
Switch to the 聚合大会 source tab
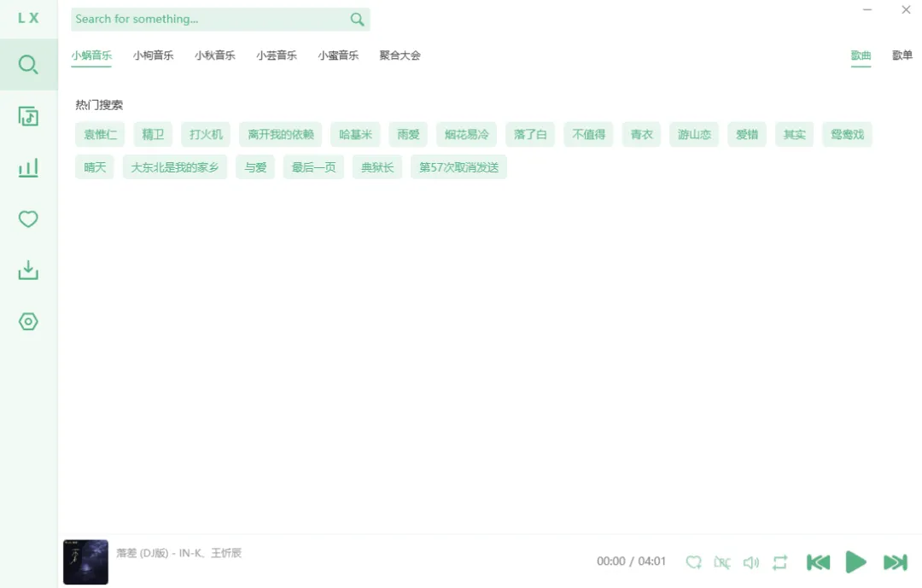[x=400, y=55]
